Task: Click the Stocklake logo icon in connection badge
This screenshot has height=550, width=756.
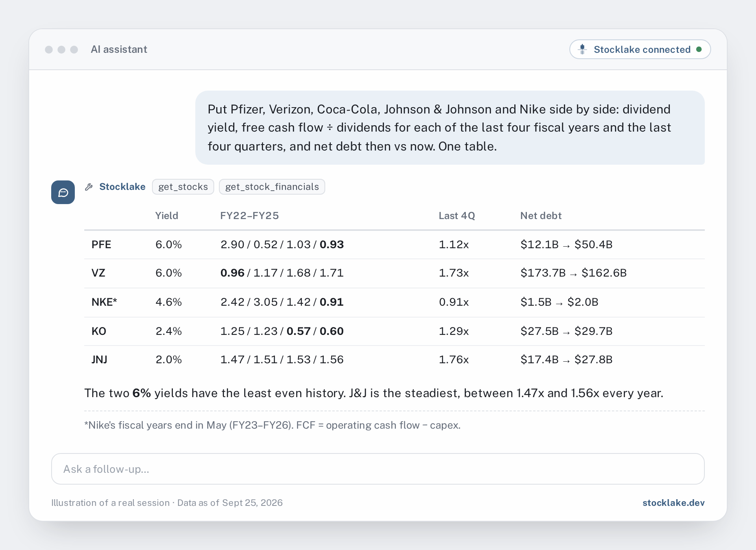Action: (x=582, y=49)
